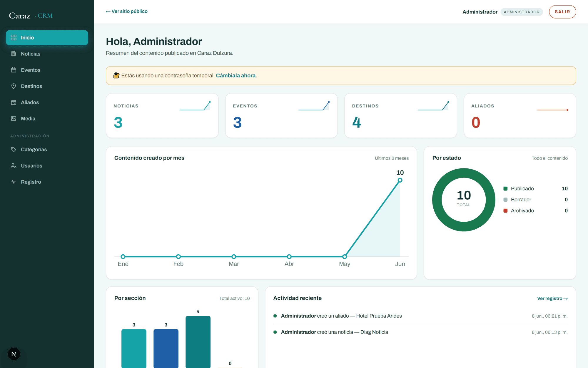
Task: Click the Publicado green legend swatch
Action: (x=506, y=189)
